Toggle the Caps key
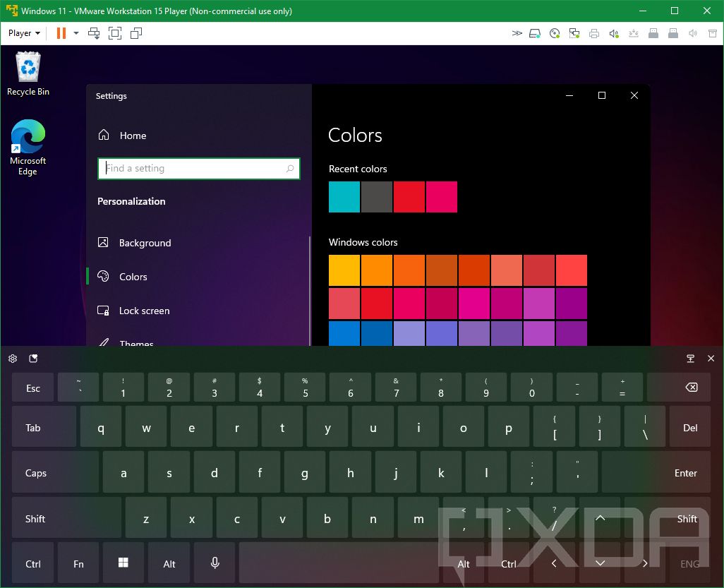The width and height of the screenshot is (724, 588). coord(56,472)
